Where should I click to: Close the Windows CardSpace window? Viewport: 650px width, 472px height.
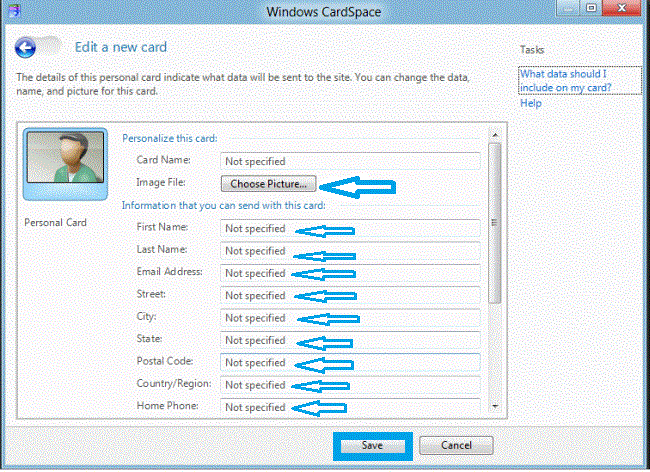pyautogui.click(x=621, y=8)
